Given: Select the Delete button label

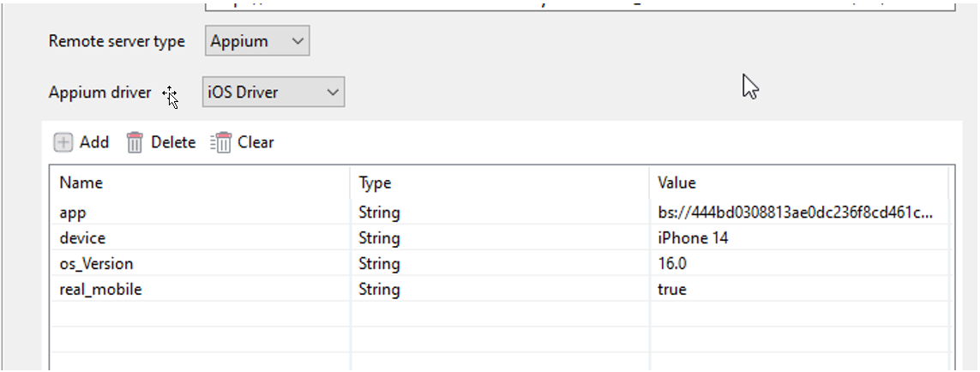Looking at the screenshot, I should (x=173, y=142).
